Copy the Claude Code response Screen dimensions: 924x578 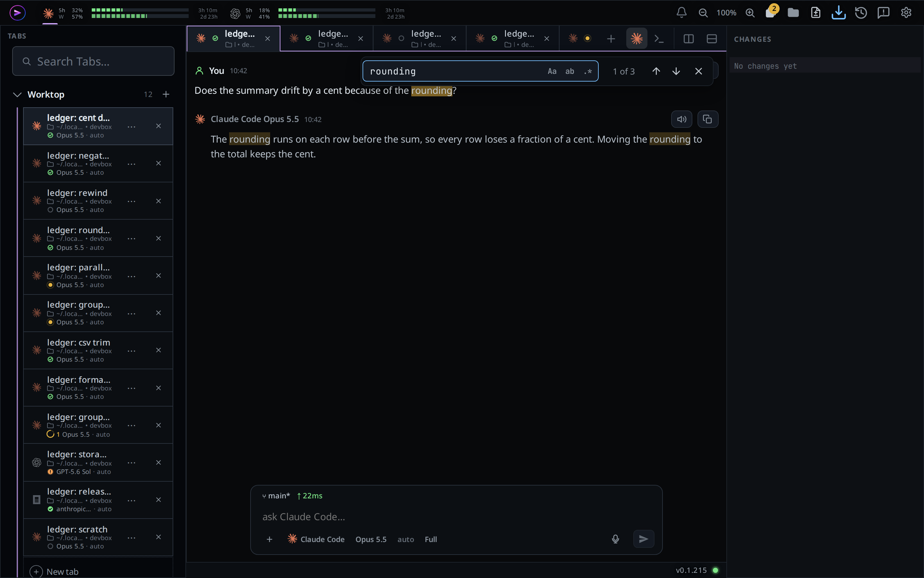[707, 119]
